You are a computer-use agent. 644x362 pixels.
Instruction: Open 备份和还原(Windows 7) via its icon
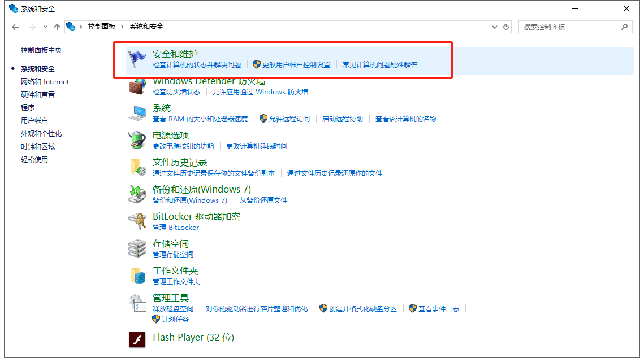coord(137,195)
